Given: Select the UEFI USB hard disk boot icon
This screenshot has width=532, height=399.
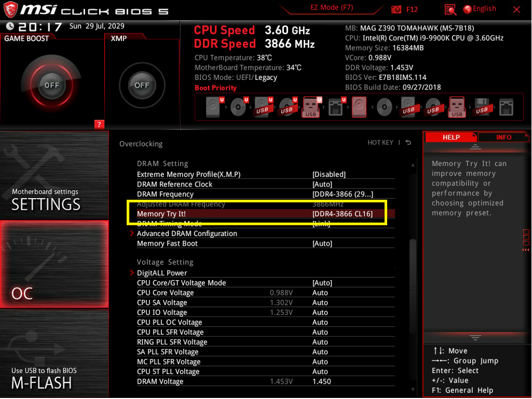Looking at the screenshot, I should click(x=263, y=107).
